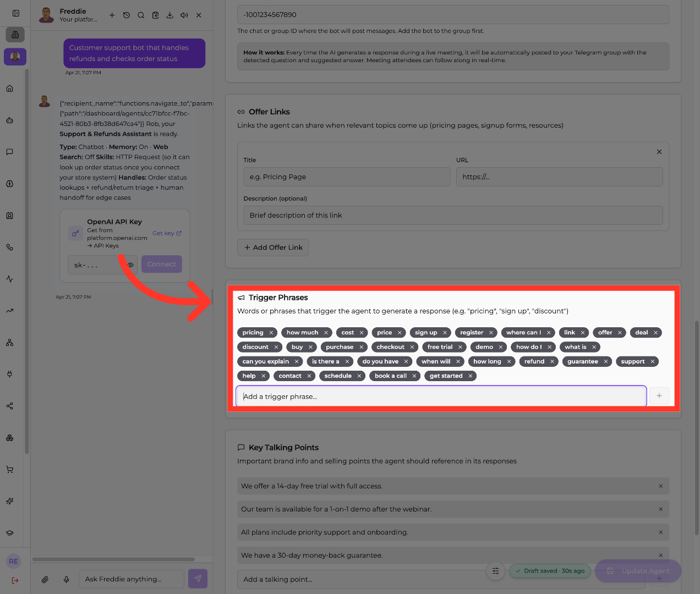Viewport: 700px width, 594px height.
Task: Click the red logout icon
Action: tap(15, 580)
